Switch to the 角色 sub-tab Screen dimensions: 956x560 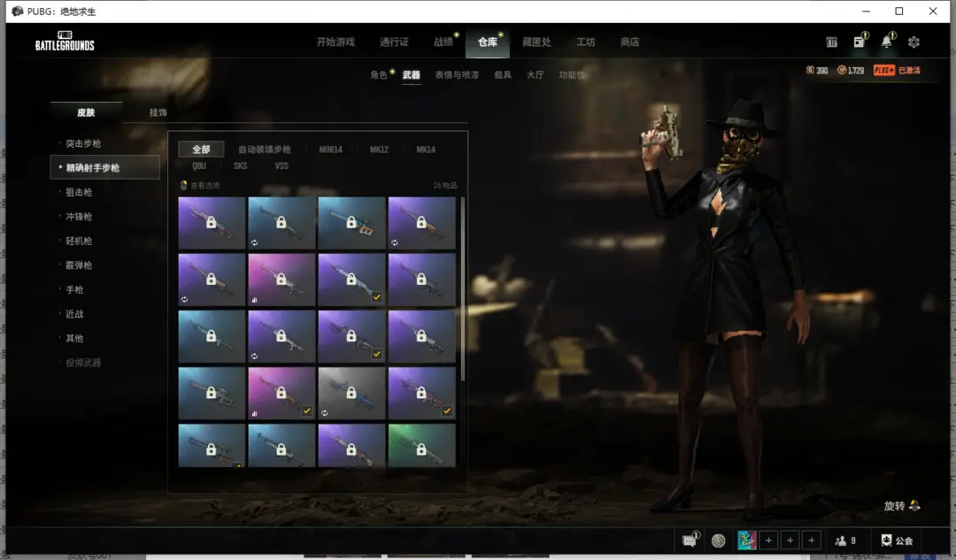(x=379, y=75)
